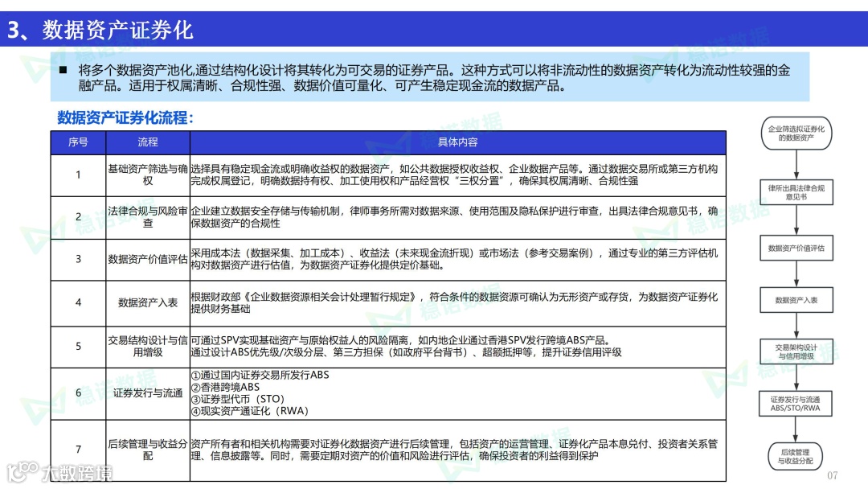Click the subheading "数据资产证券化流程:"
The image size is (868, 489).
(125, 117)
